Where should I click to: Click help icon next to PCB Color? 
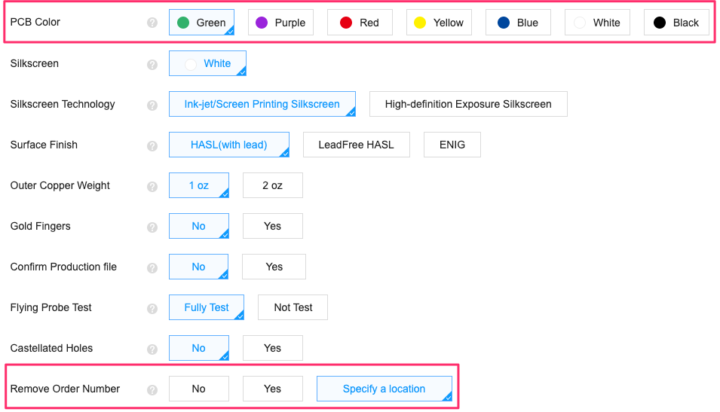pos(153,23)
